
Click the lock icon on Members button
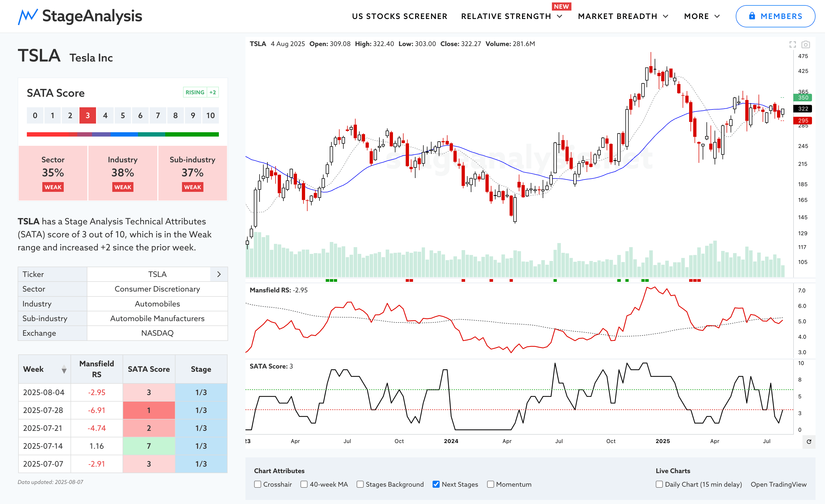pyautogui.click(x=752, y=16)
